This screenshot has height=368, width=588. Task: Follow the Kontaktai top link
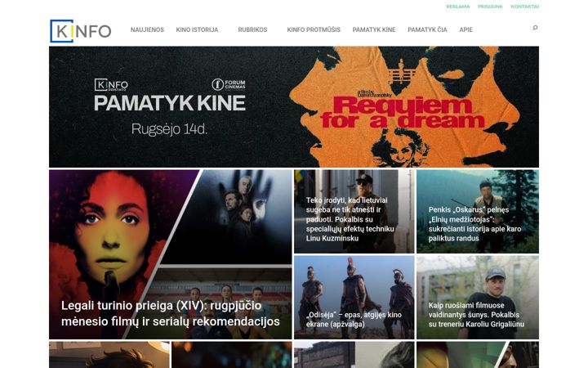click(x=524, y=7)
